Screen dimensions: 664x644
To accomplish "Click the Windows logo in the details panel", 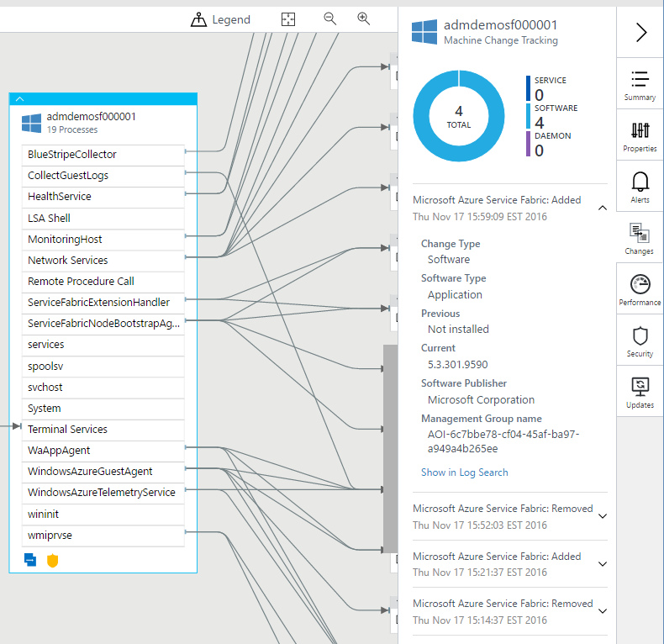I will pos(424,32).
